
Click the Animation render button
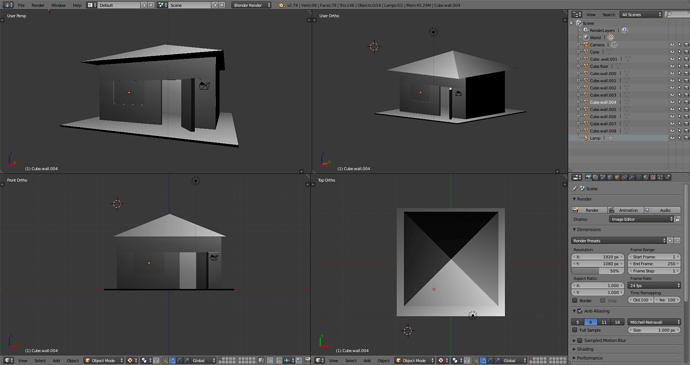point(626,210)
